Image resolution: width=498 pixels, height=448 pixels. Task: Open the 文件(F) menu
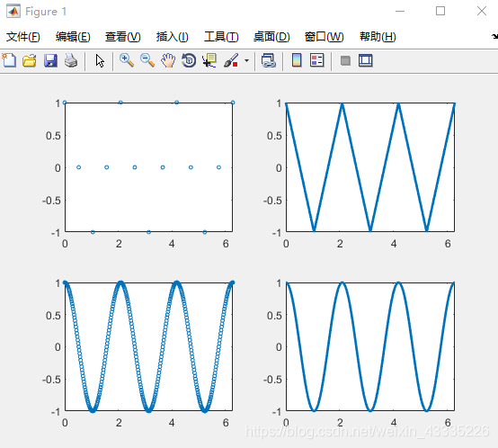point(23,37)
